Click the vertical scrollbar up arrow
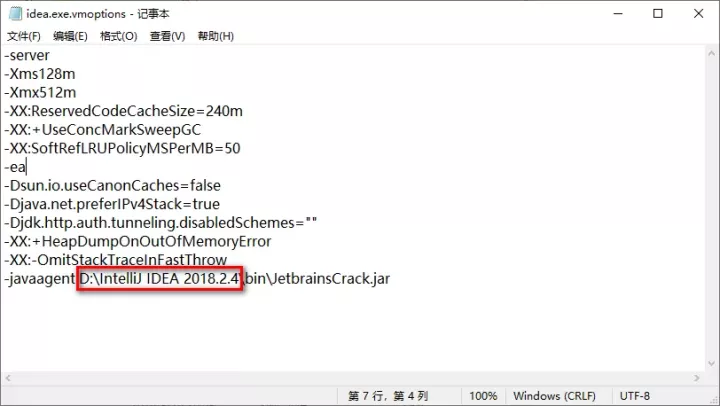 click(x=710, y=55)
